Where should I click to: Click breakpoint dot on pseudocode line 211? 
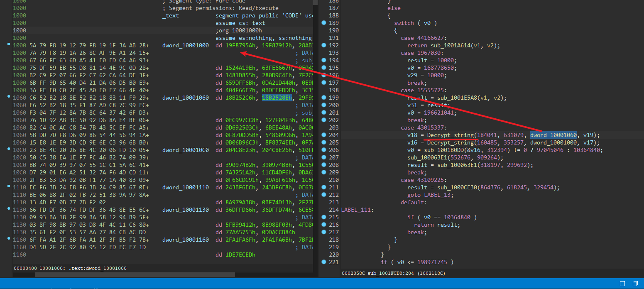coord(324,187)
